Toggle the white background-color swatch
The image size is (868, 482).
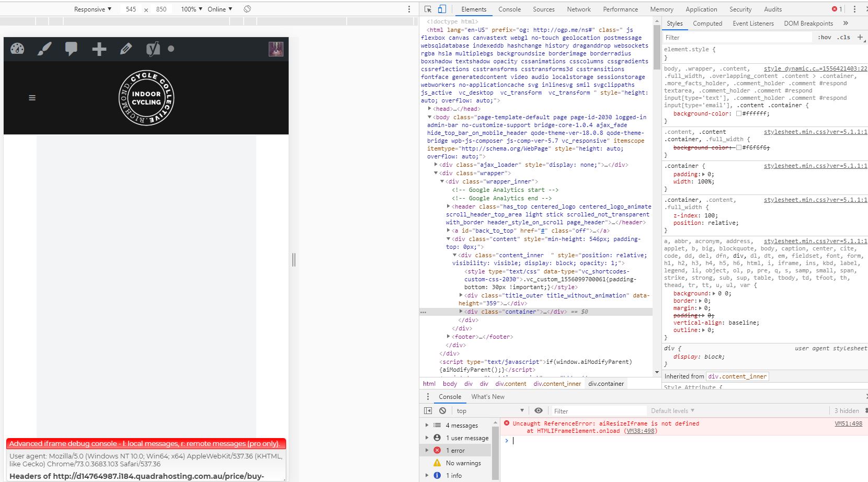tap(738, 113)
